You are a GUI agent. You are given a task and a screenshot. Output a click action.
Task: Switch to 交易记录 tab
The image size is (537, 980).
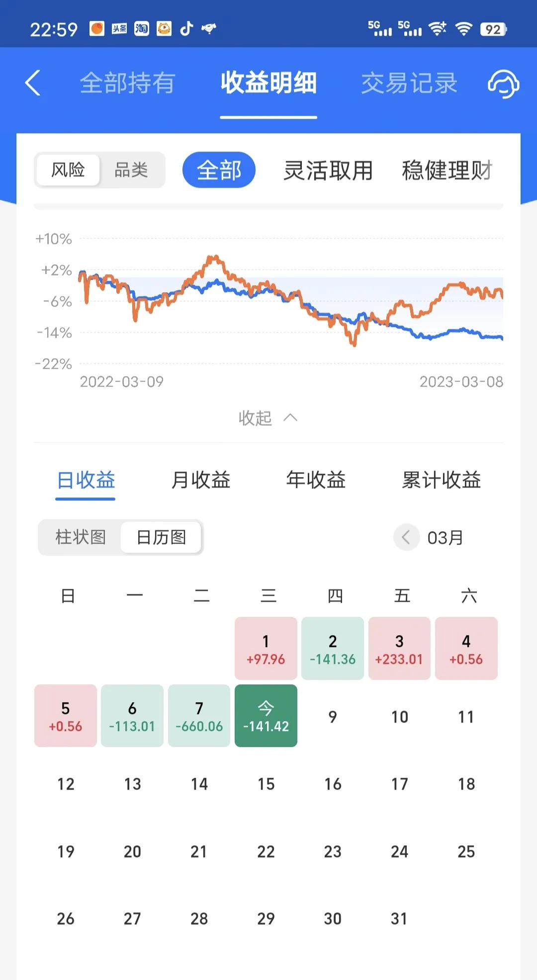click(x=409, y=83)
